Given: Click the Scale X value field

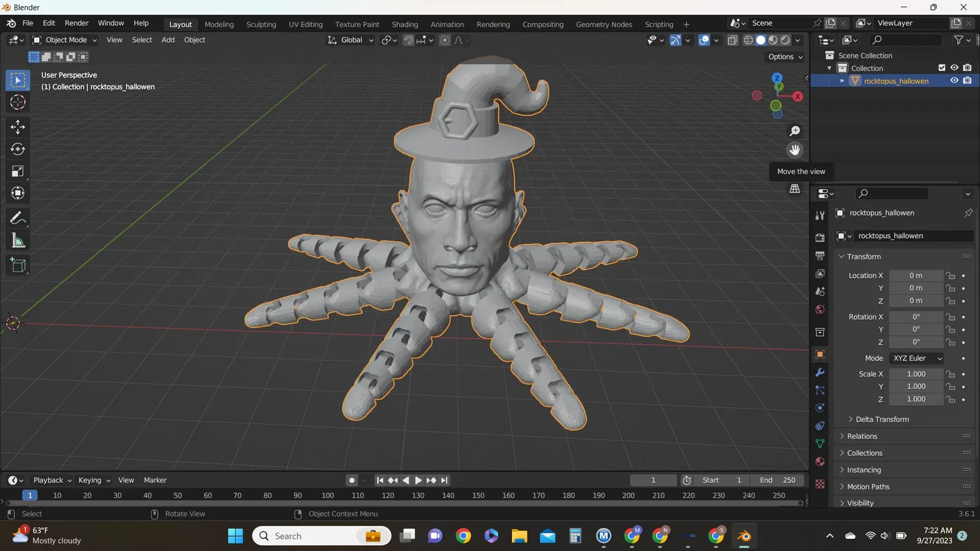Looking at the screenshot, I should pyautogui.click(x=916, y=374).
